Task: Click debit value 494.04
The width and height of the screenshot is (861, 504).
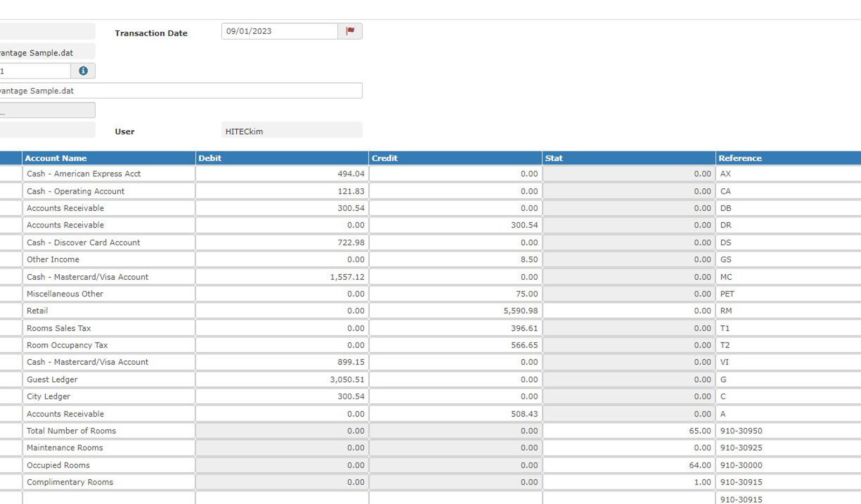Action: click(x=282, y=174)
